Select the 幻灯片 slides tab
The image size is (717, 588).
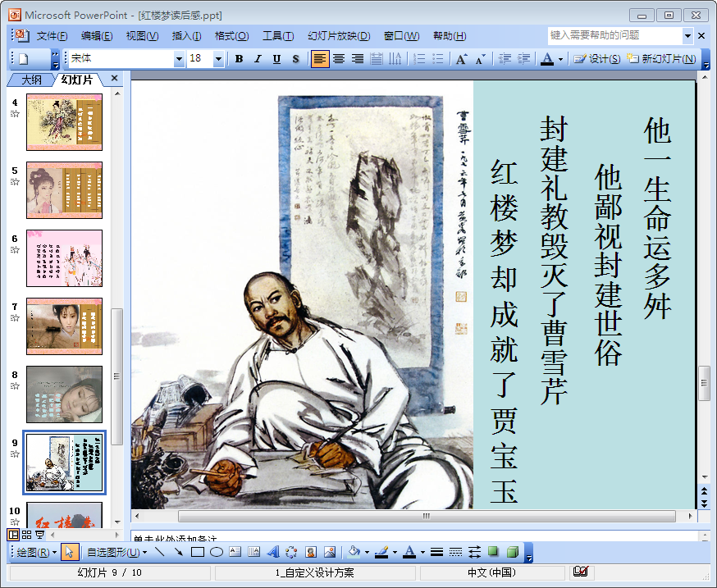(77, 80)
